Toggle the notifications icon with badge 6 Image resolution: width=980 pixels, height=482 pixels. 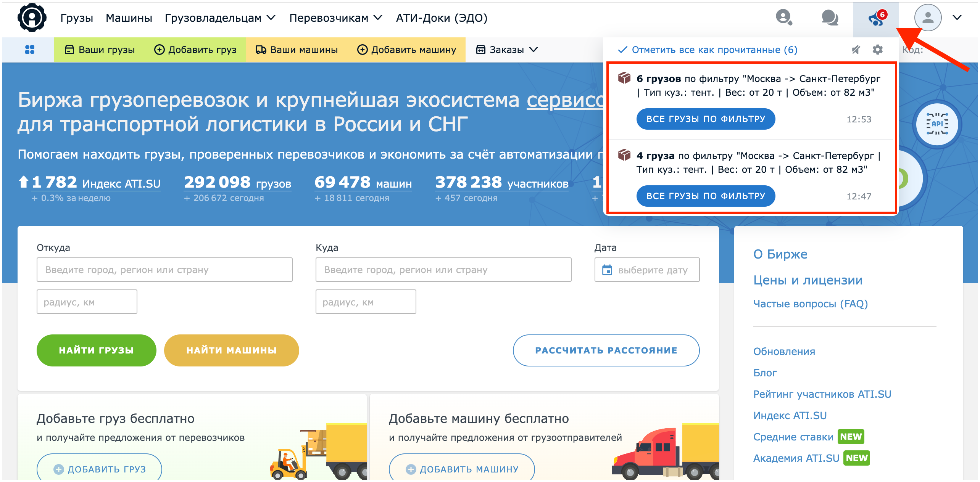coord(876,18)
